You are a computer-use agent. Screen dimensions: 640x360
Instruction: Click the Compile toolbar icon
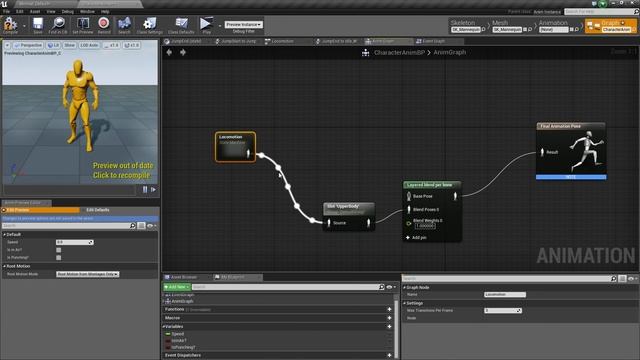[x=10, y=25]
